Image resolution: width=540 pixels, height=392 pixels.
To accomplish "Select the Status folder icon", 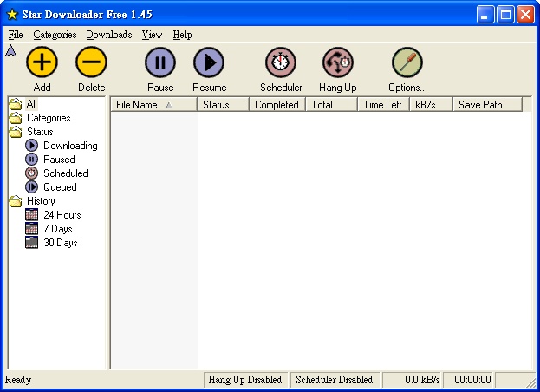I will click(x=16, y=132).
